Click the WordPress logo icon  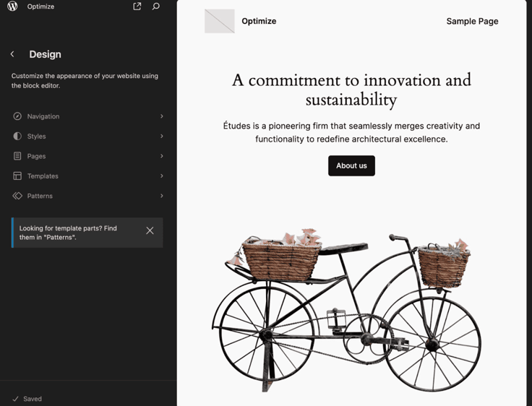[12, 7]
